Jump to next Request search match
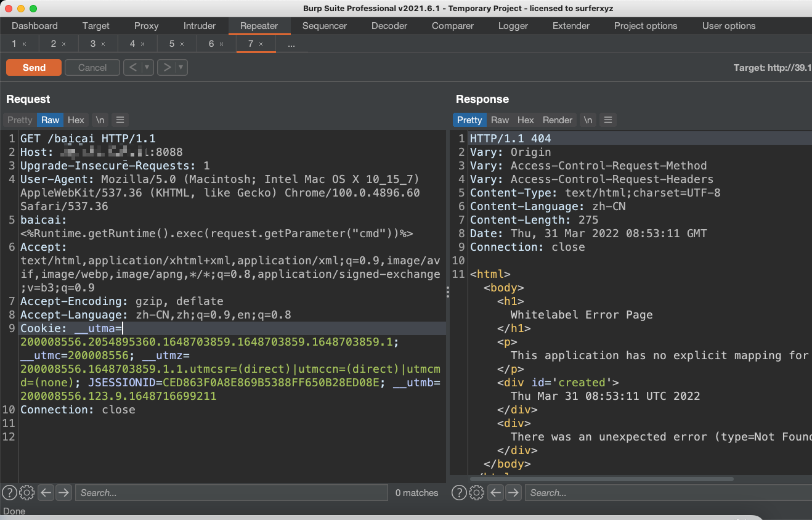Image resolution: width=812 pixels, height=520 pixels. pyautogui.click(x=63, y=493)
